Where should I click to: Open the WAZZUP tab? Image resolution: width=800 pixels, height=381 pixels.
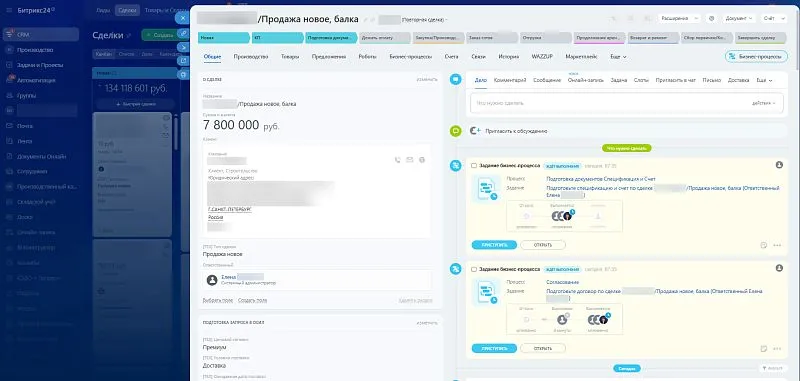(x=542, y=57)
